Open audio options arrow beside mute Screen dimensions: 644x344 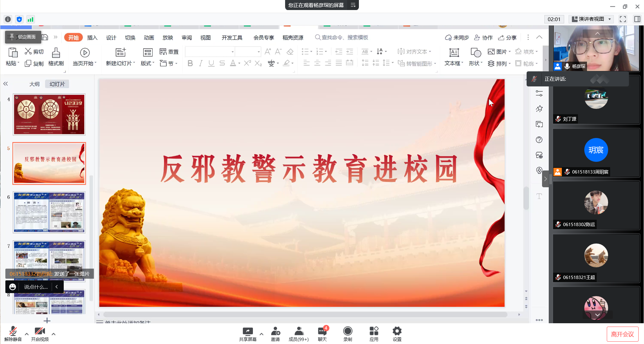coord(26,334)
